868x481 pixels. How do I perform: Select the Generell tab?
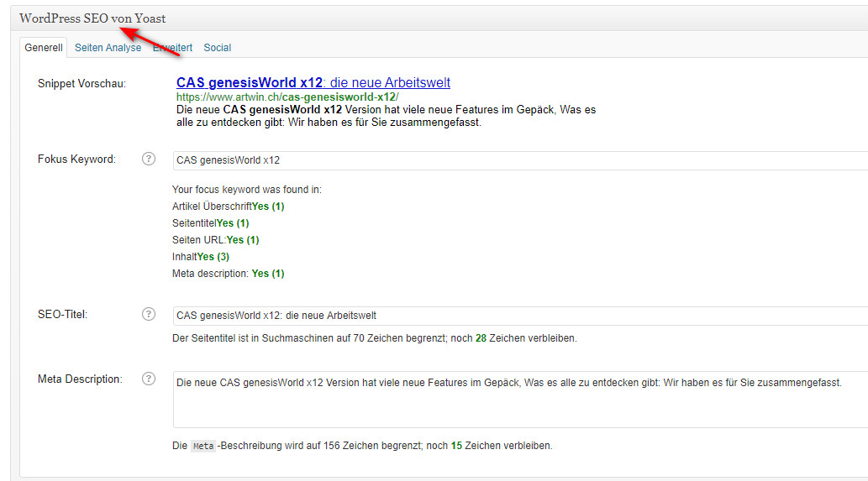[x=43, y=48]
